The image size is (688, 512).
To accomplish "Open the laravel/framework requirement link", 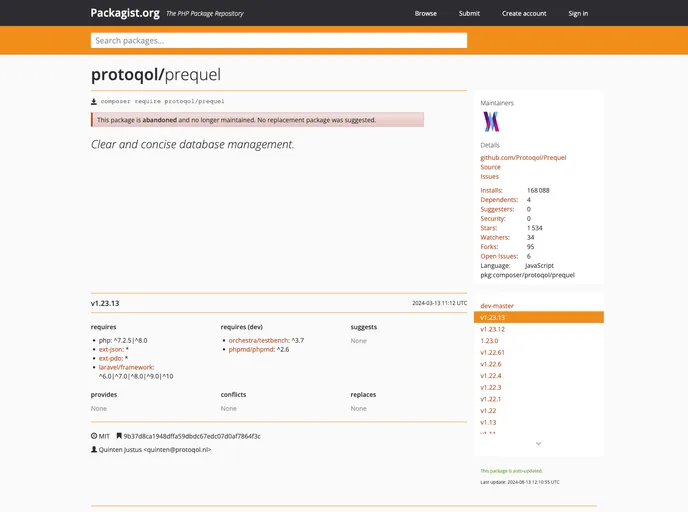I will [126, 367].
